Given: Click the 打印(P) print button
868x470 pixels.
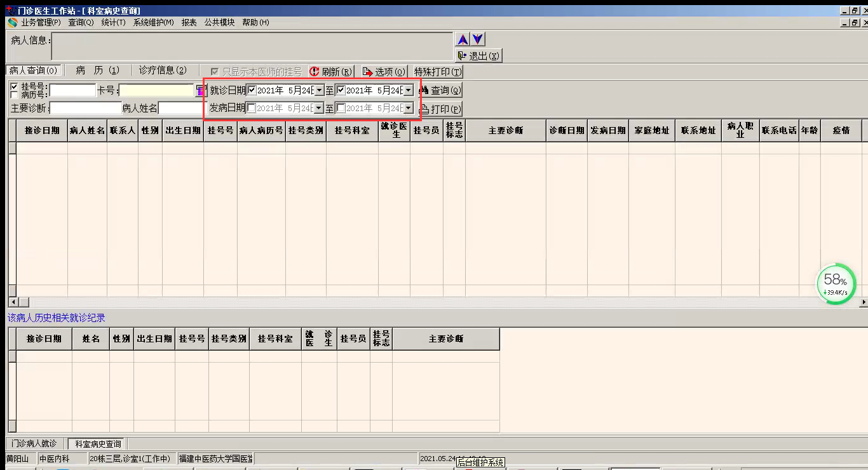Looking at the screenshot, I should (x=440, y=109).
